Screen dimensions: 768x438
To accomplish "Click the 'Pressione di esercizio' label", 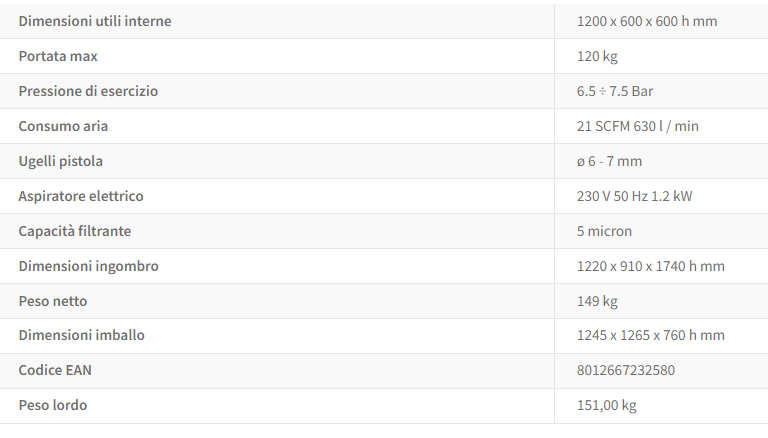I will click(88, 91).
